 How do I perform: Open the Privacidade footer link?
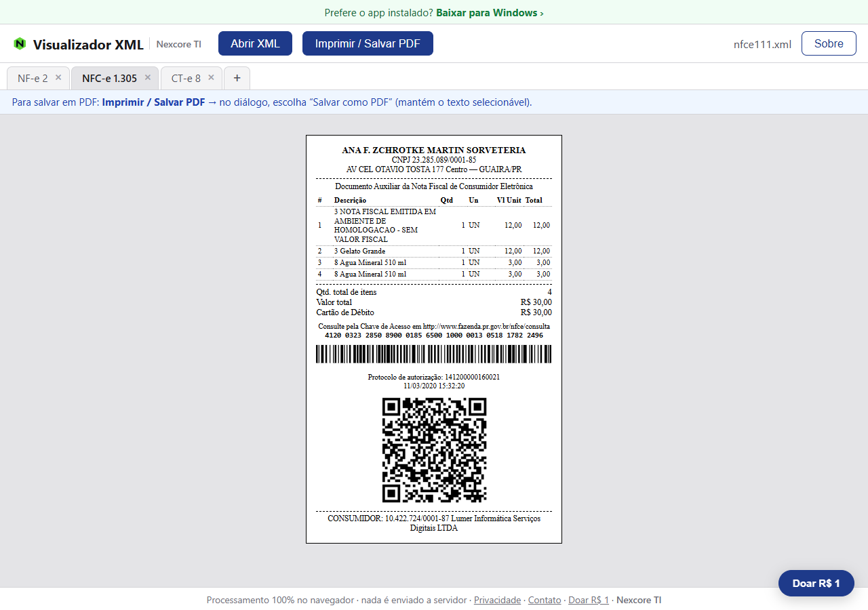(497, 600)
